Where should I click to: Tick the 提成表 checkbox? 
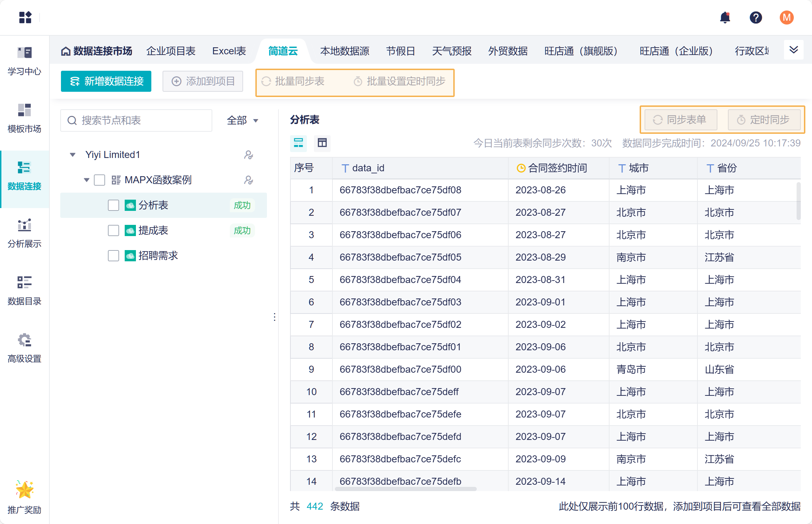coord(113,230)
